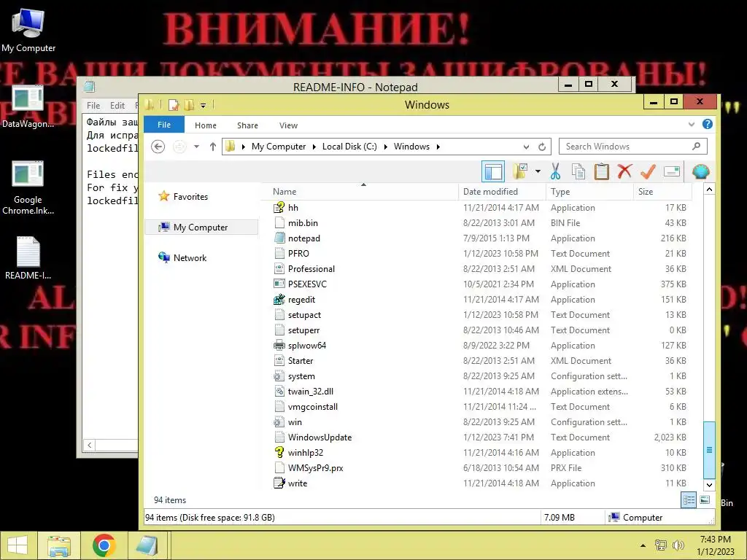Click the volume speaker tray icon
The image size is (747, 560).
point(678,545)
